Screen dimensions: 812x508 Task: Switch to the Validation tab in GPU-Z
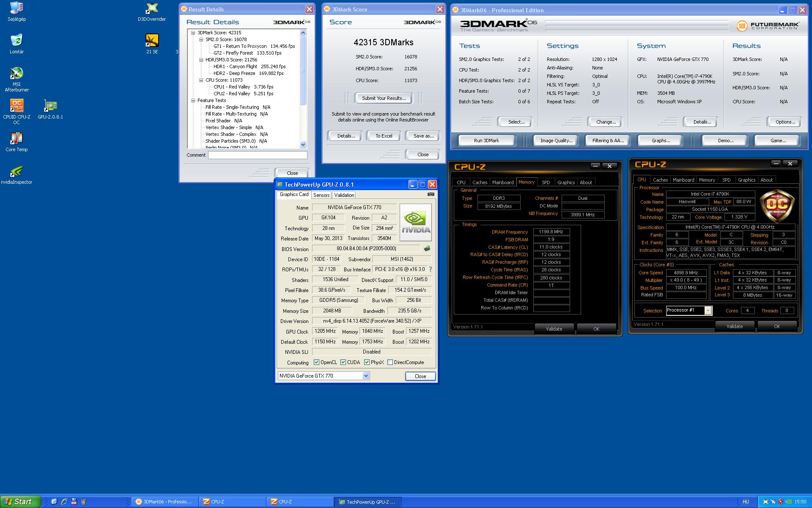(344, 195)
